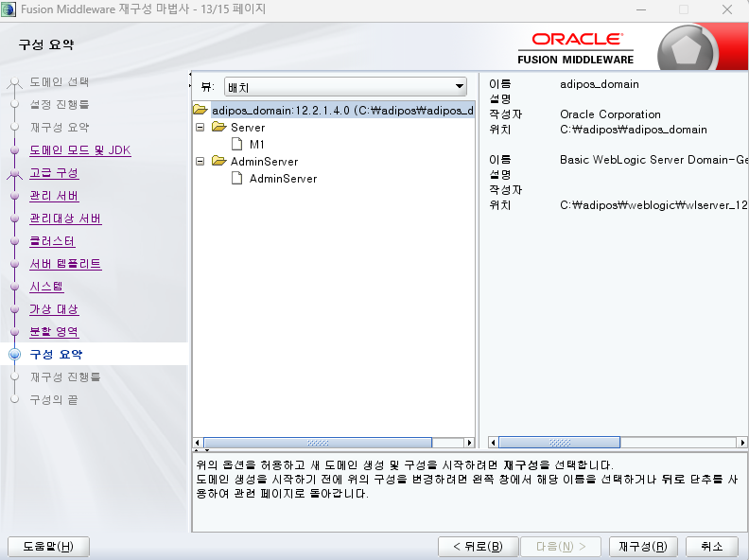Image resolution: width=749 pixels, height=560 pixels.
Task: Click the 뒤로(B) back button
Action: pos(479,546)
